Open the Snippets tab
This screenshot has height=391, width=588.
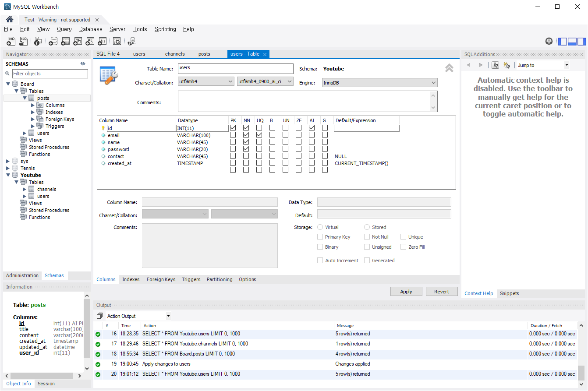509,293
